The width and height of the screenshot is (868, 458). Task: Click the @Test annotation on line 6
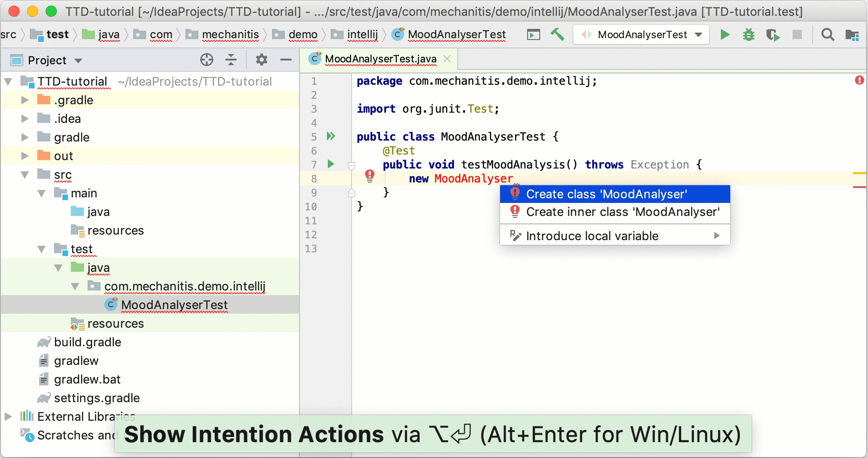click(399, 151)
